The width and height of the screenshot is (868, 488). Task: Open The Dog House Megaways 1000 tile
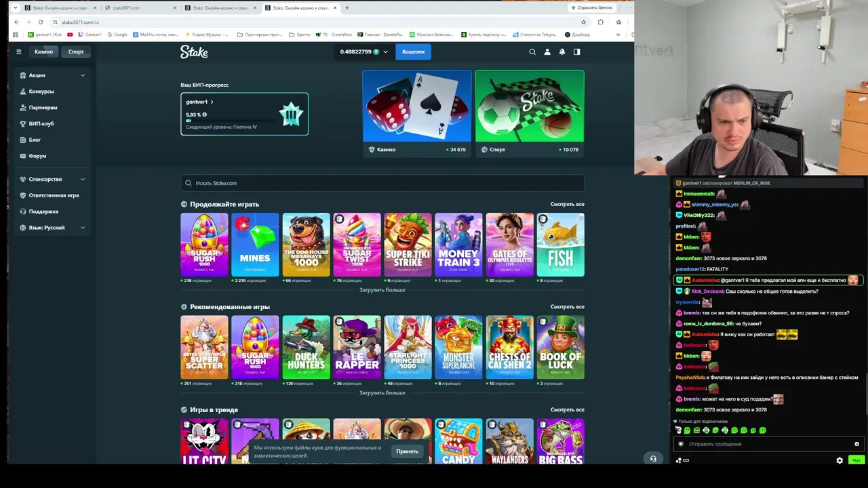click(306, 245)
